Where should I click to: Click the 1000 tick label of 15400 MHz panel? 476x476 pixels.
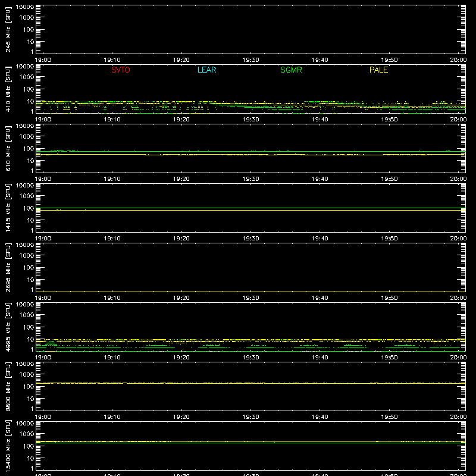tap(27, 434)
